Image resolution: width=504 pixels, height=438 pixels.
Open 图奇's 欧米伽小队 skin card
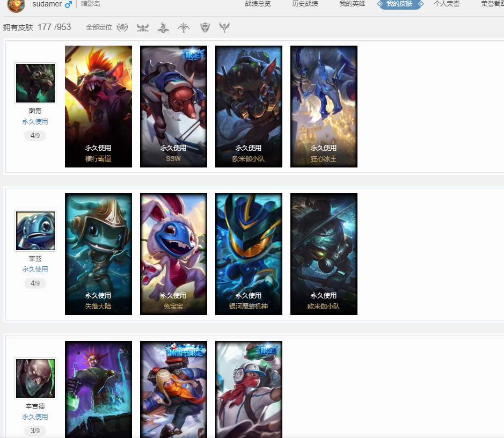click(249, 106)
